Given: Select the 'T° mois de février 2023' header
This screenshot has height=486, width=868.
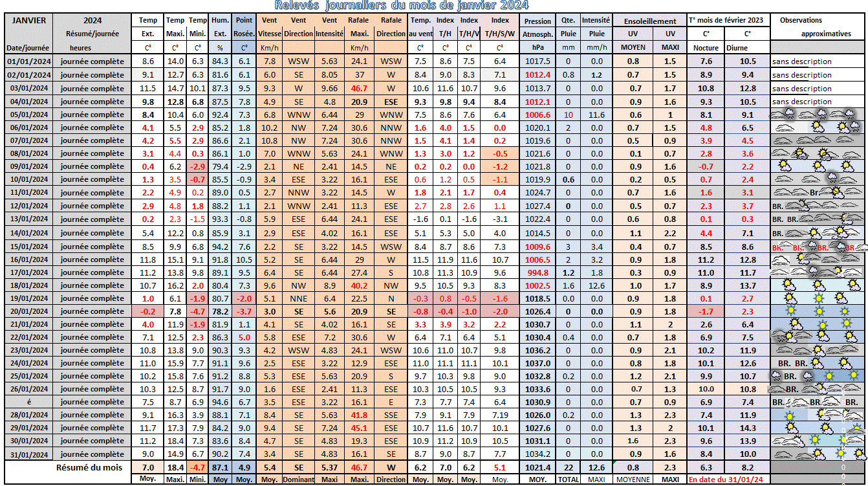Looking at the screenshot, I should [x=727, y=20].
